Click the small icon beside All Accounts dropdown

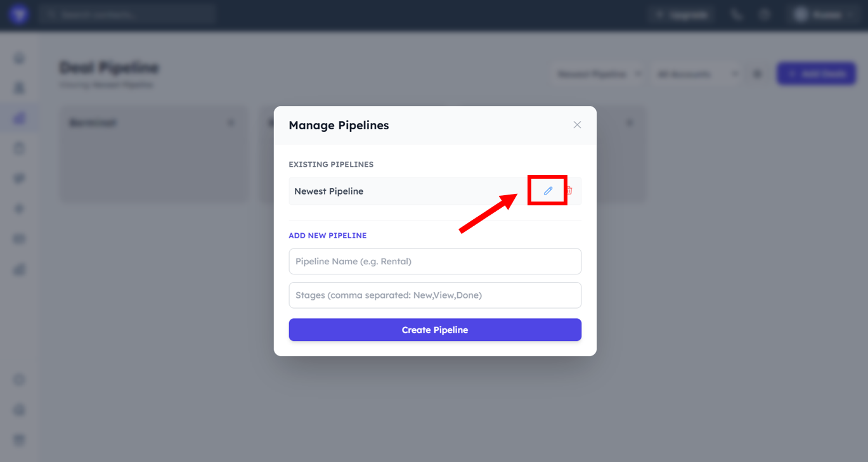point(757,74)
